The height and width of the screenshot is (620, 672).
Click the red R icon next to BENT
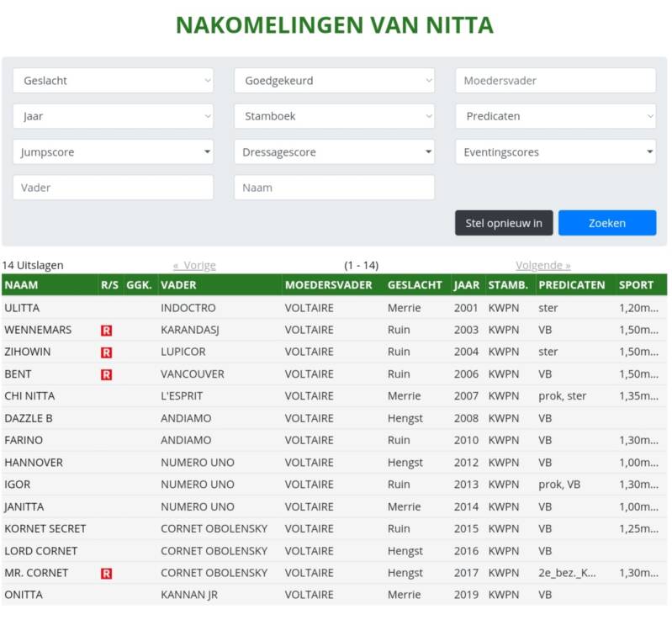pos(106,374)
